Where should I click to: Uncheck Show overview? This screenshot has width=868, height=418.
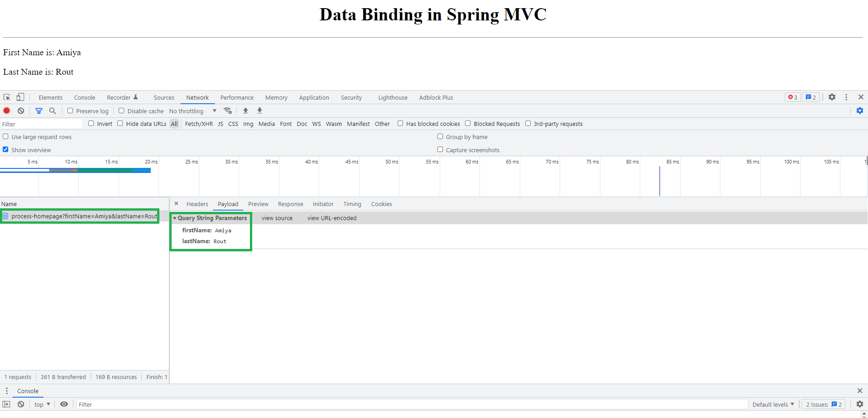[5, 149]
